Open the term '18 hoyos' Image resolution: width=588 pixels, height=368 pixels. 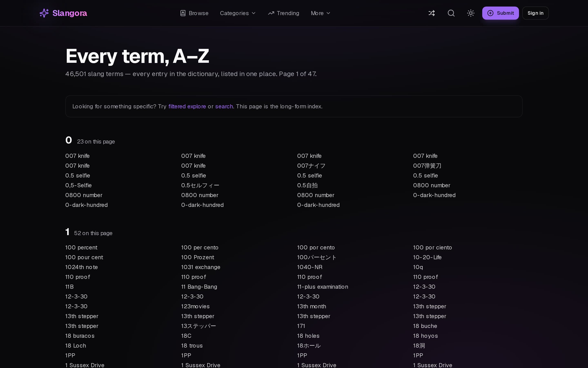click(425, 336)
